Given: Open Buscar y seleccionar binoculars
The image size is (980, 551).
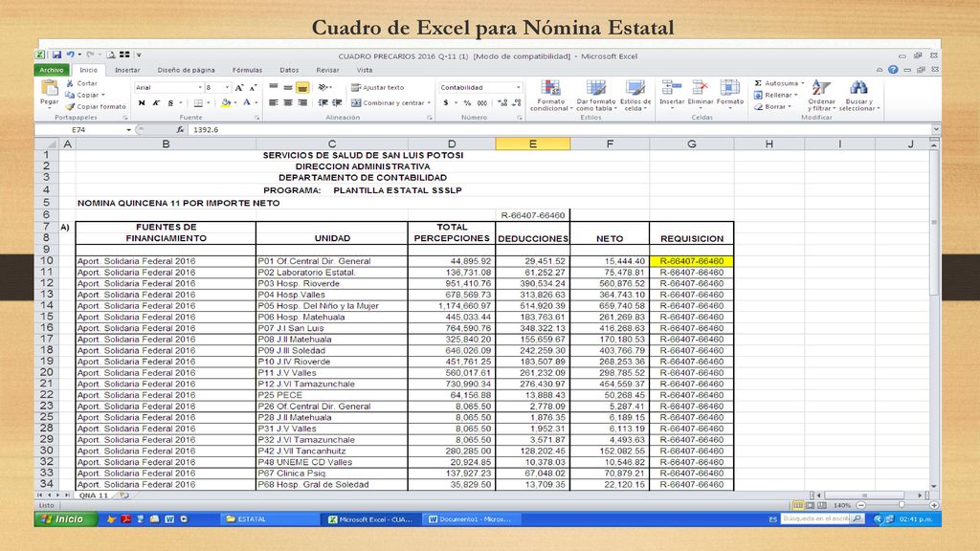Looking at the screenshot, I should pos(858,96).
